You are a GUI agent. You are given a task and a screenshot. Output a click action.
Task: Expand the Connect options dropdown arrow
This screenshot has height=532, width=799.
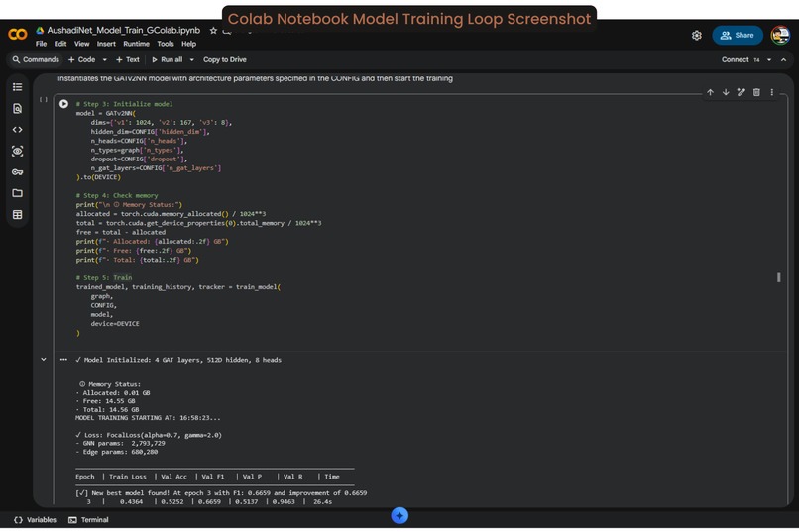[769, 60]
